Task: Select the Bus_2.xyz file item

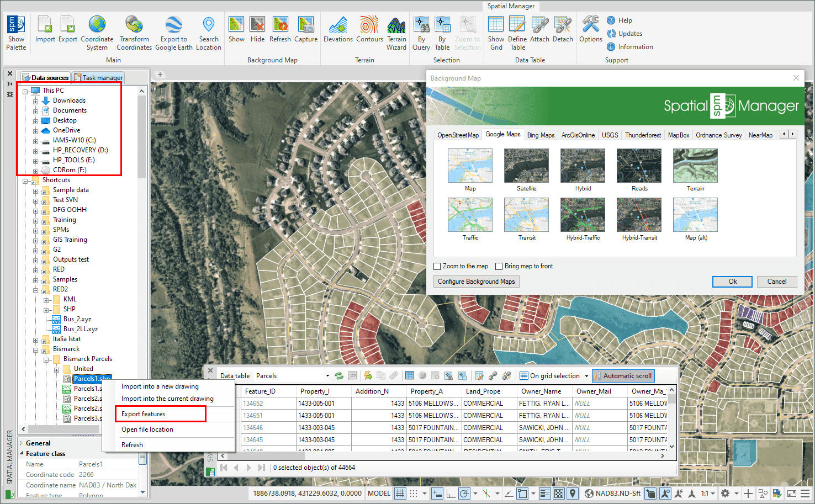Action: pyautogui.click(x=77, y=319)
